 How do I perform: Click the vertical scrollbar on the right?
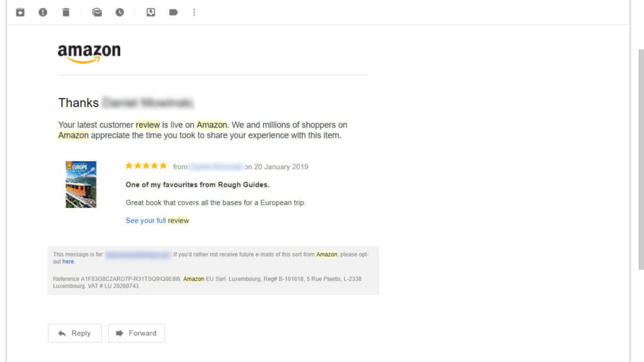pyautogui.click(x=641, y=159)
